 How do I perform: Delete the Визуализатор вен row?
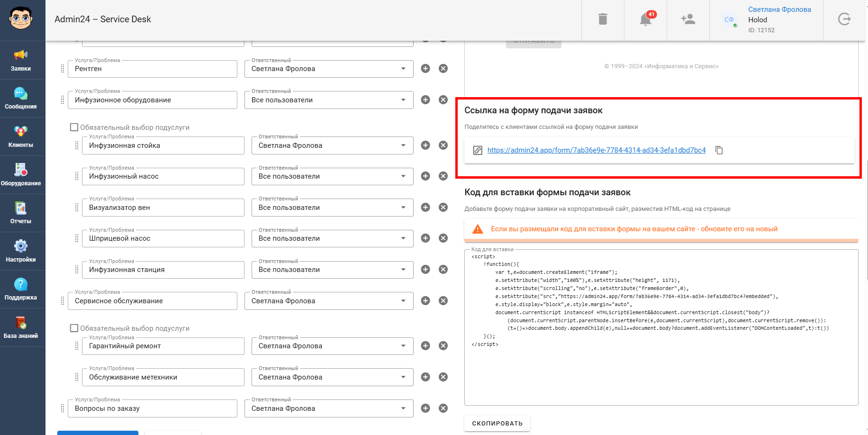pyautogui.click(x=443, y=208)
